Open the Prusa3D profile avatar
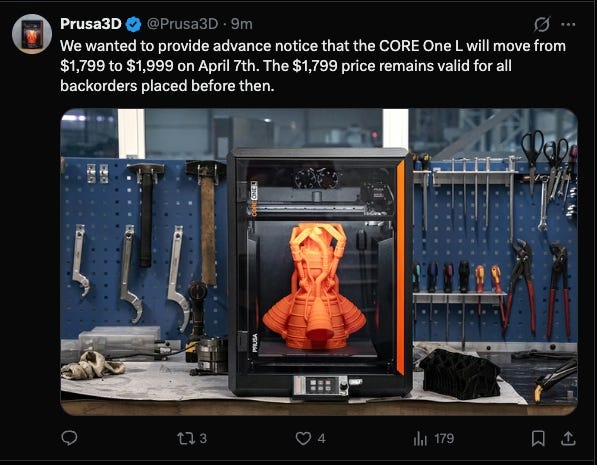This screenshot has height=465, width=597. pos(32,34)
